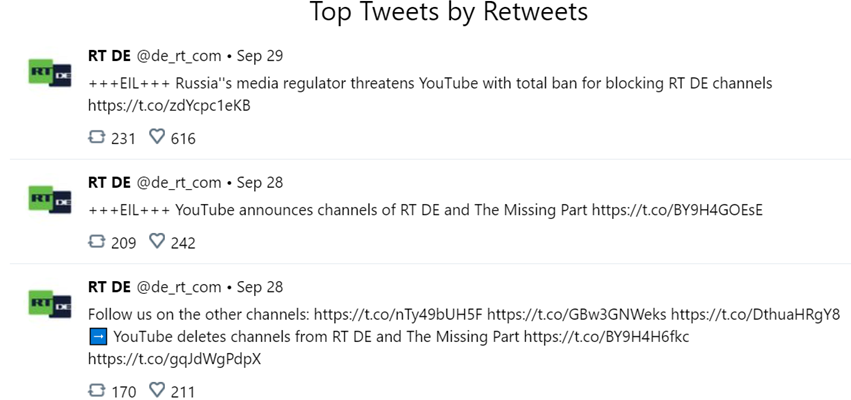This screenshot has width=851, height=400.
Task: Open link https://t.co/DthuaHRgY8
Action: click(755, 314)
